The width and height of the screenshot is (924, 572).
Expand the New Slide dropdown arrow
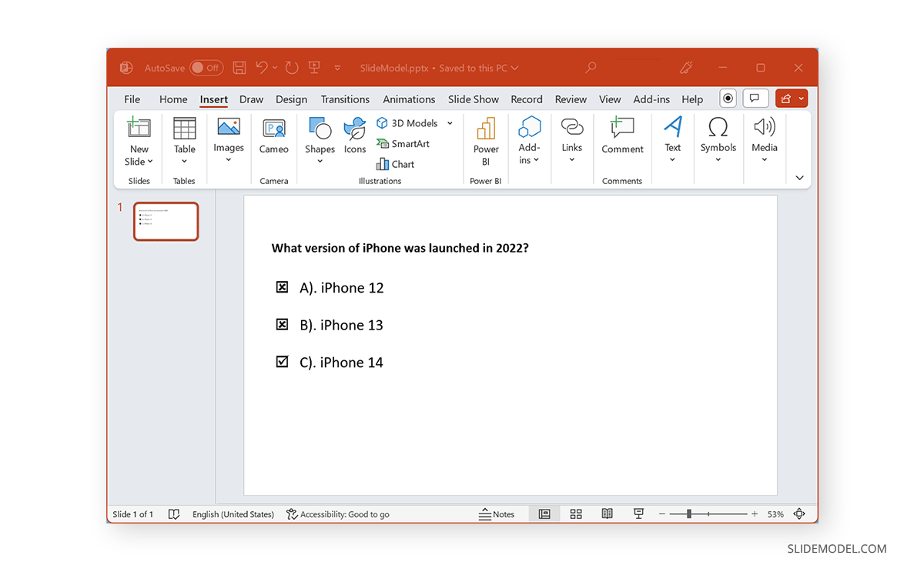(x=150, y=162)
